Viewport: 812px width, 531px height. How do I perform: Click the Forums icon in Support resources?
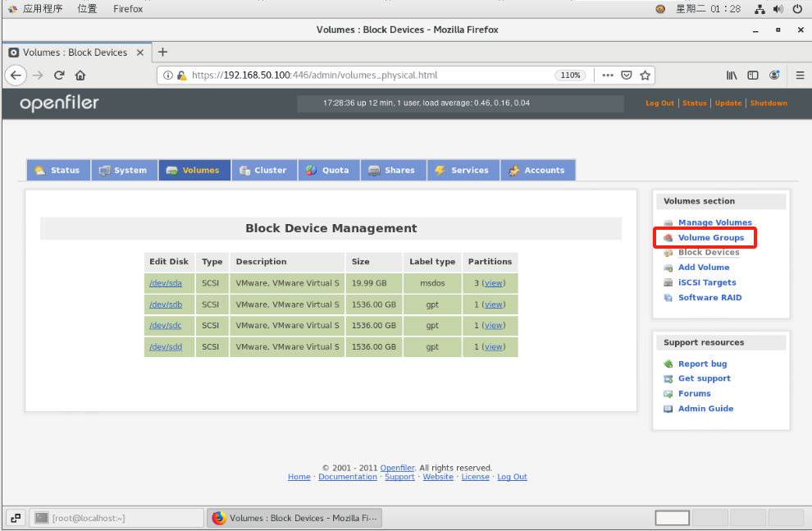(x=668, y=394)
